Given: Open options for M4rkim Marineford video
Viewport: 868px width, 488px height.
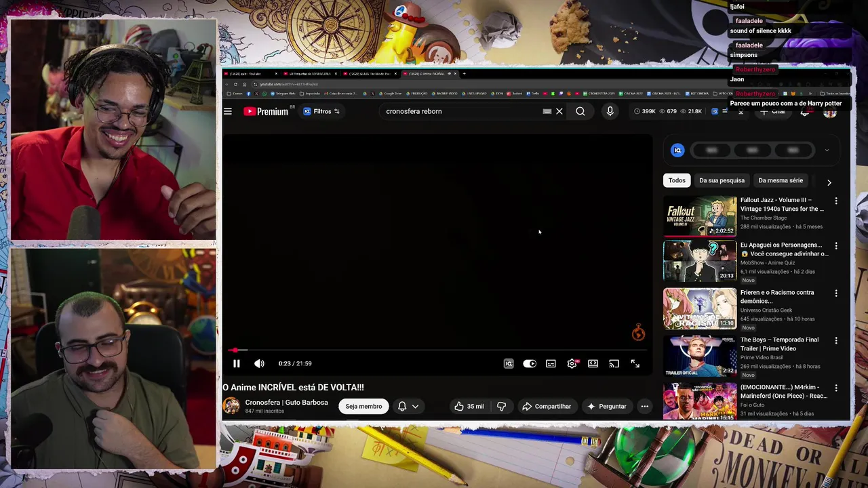Looking at the screenshot, I should coord(836,388).
